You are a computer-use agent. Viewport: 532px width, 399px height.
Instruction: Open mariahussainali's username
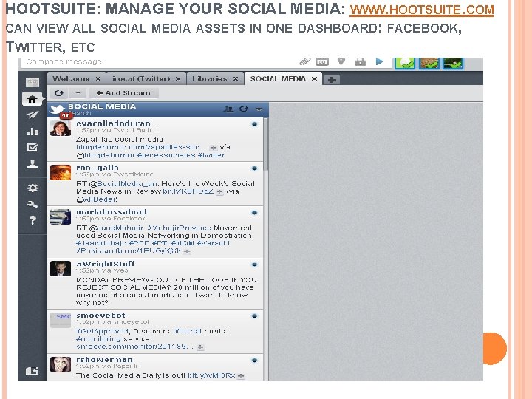pos(112,212)
